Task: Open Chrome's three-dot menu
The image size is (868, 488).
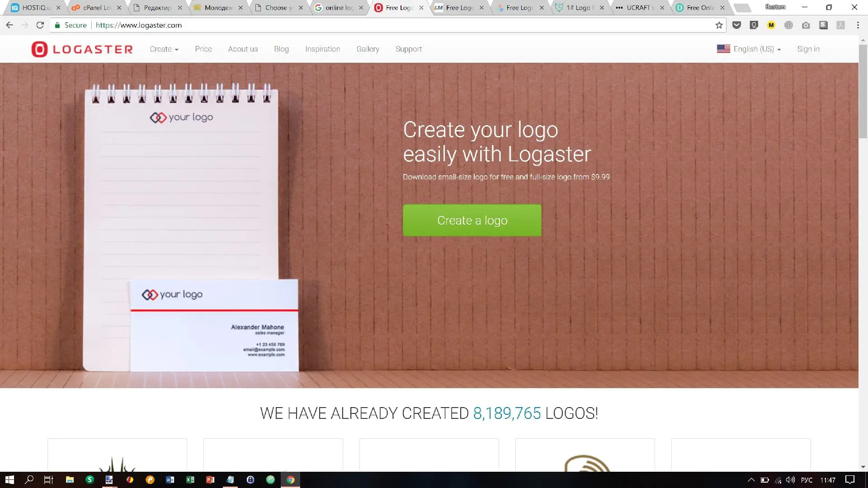Action: pos(858,25)
